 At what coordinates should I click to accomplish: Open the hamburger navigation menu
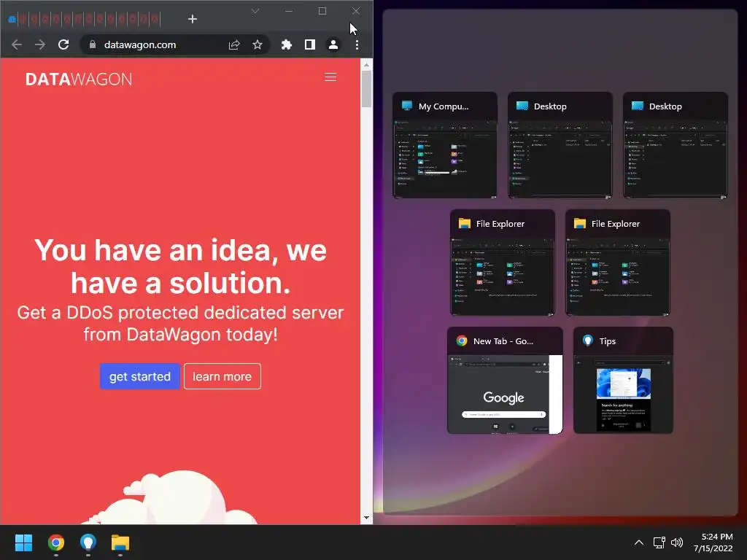[x=330, y=77]
